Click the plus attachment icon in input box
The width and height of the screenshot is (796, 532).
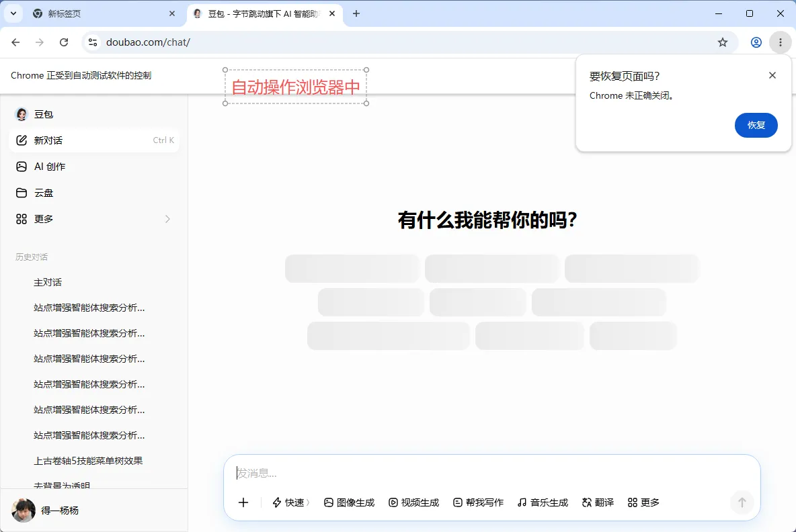(243, 502)
